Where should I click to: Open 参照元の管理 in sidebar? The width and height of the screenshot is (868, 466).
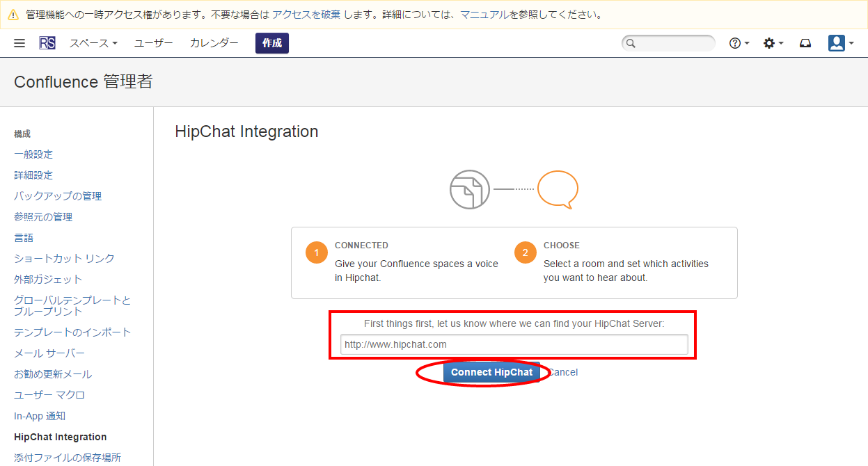tap(43, 217)
